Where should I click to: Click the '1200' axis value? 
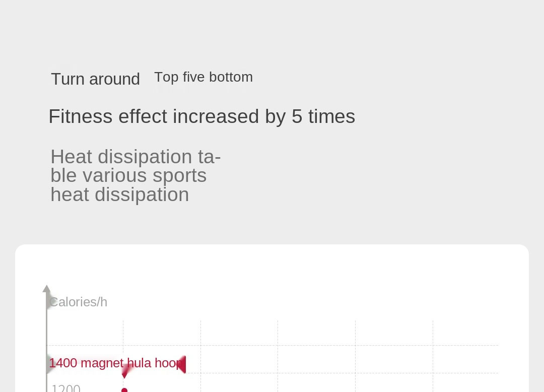(x=66, y=388)
